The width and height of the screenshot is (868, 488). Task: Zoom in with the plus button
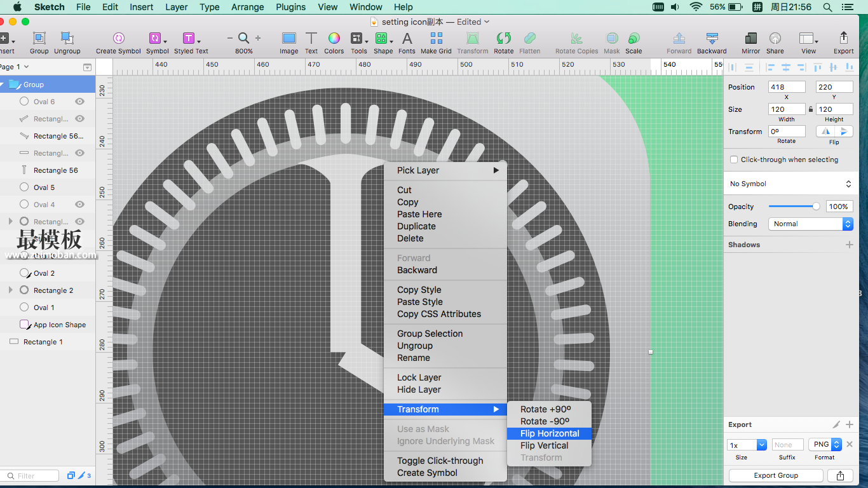[x=258, y=38]
